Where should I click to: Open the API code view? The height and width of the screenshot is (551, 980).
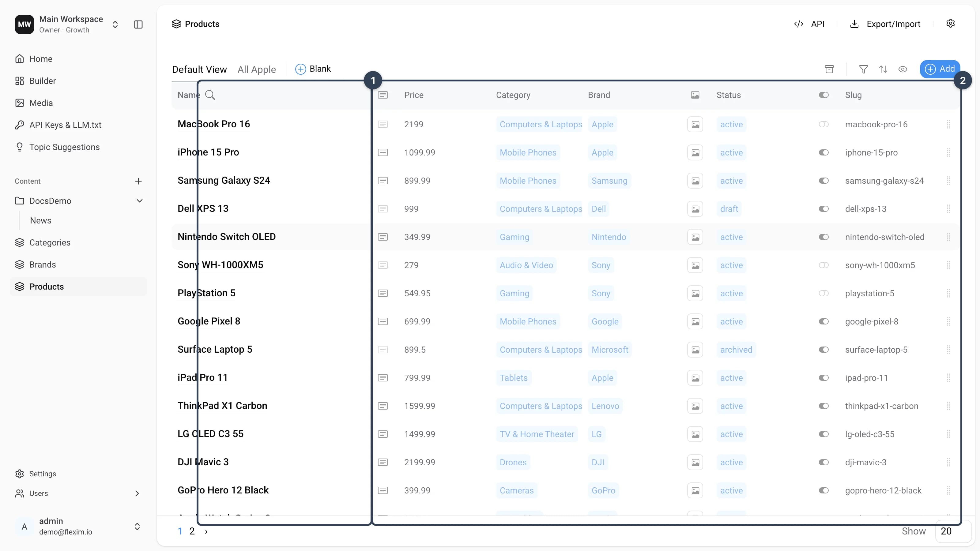[x=809, y=24]
